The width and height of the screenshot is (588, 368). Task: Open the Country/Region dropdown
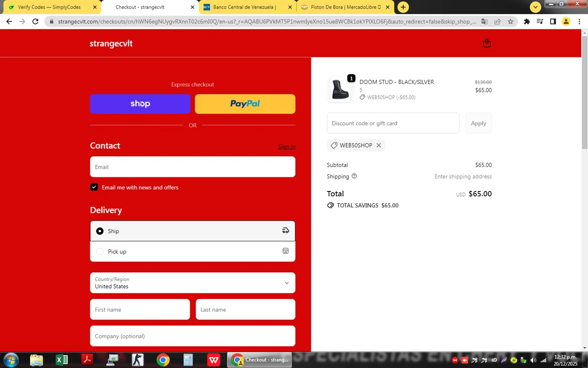[192, 283]
